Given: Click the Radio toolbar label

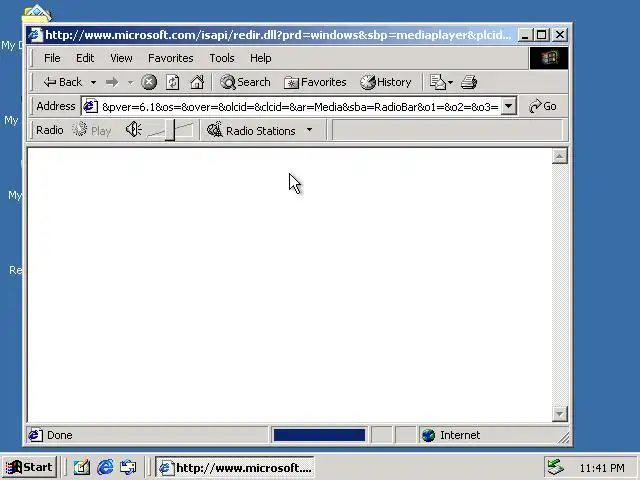Looking at the screenshot, I should 50,131.
